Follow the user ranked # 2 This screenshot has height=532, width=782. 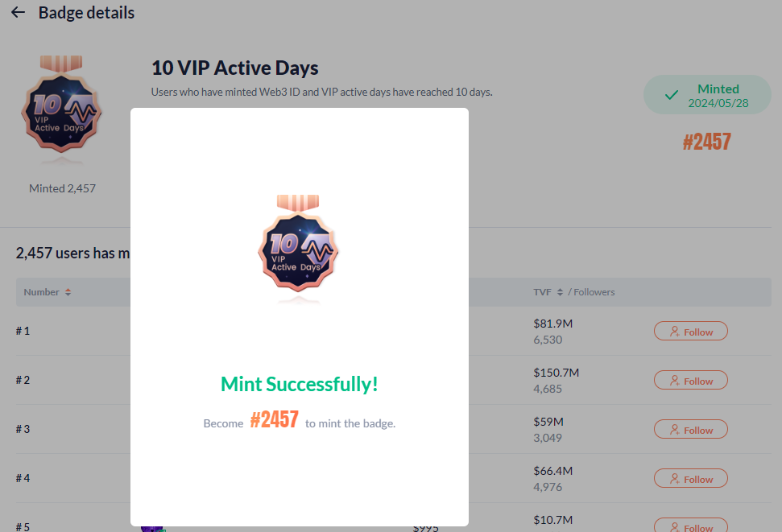690,381
